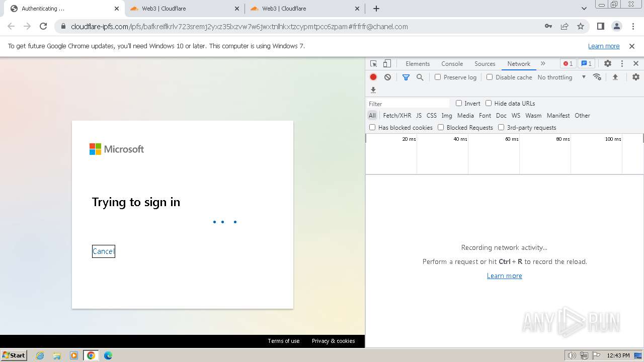Open the network conditions wifi icon

(597, 77)
